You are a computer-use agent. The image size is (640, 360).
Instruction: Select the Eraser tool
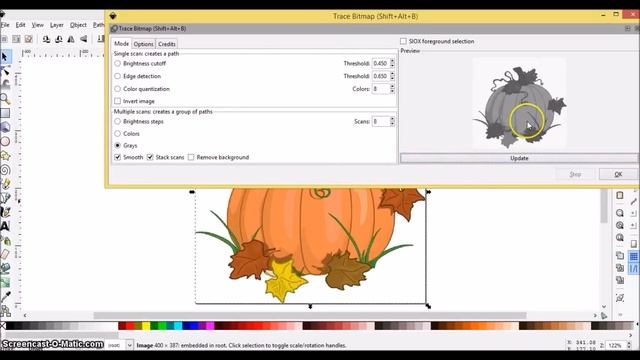5,255
